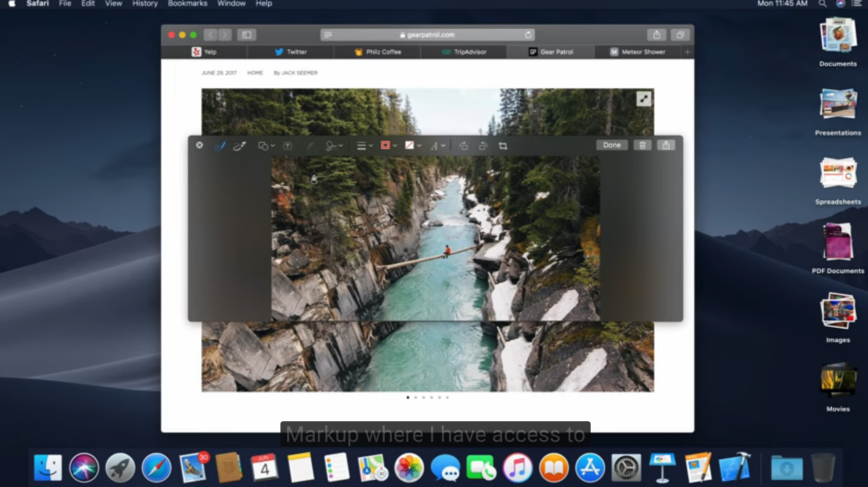Rotate the image left
This screenshot has height=487, width=868.
click(463, 146)
